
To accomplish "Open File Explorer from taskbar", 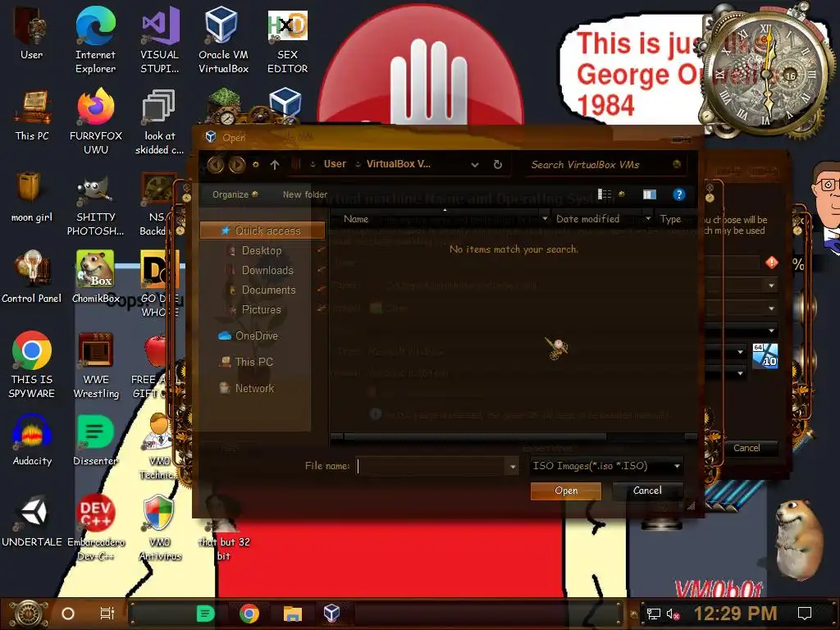I will pos(293,614).
